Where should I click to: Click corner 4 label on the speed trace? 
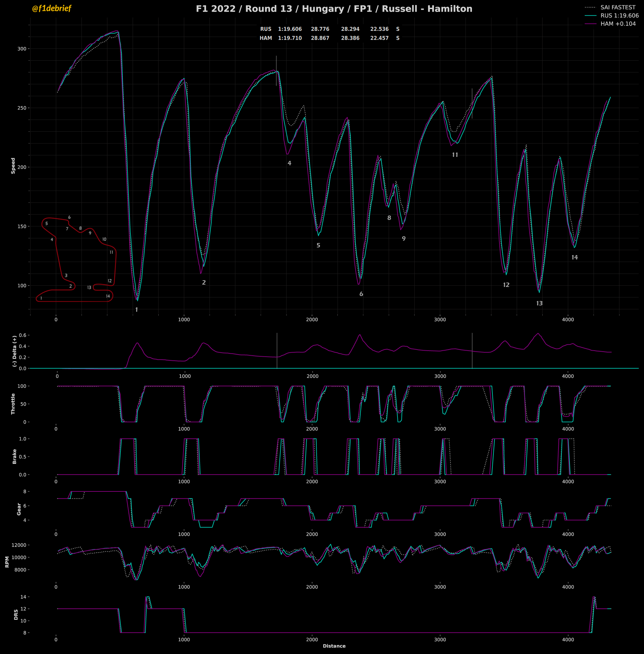tap(289, 163)
